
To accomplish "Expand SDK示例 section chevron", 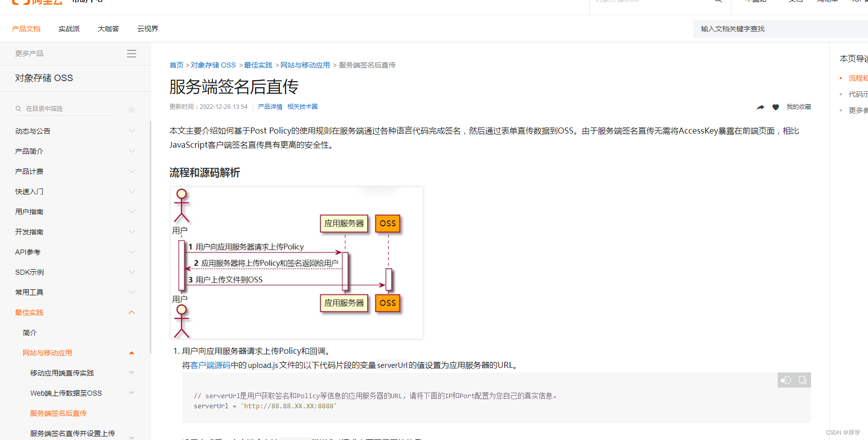I will pos(132,272).
